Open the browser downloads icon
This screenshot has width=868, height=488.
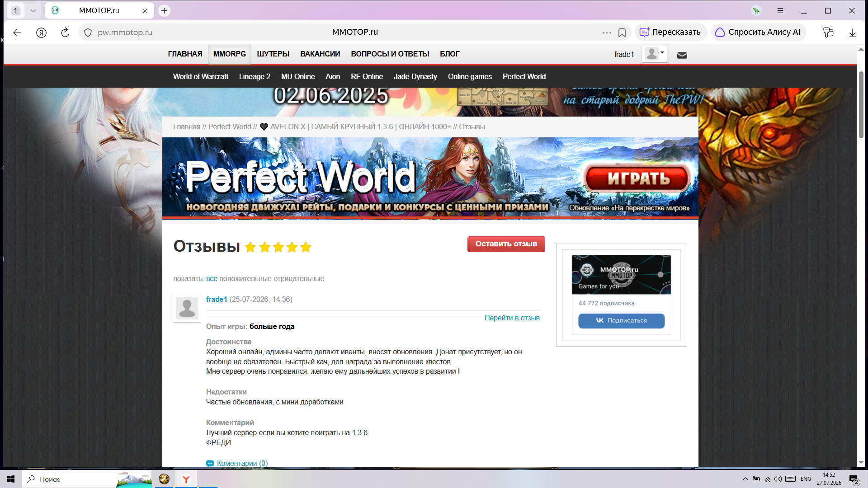(853, 33)
